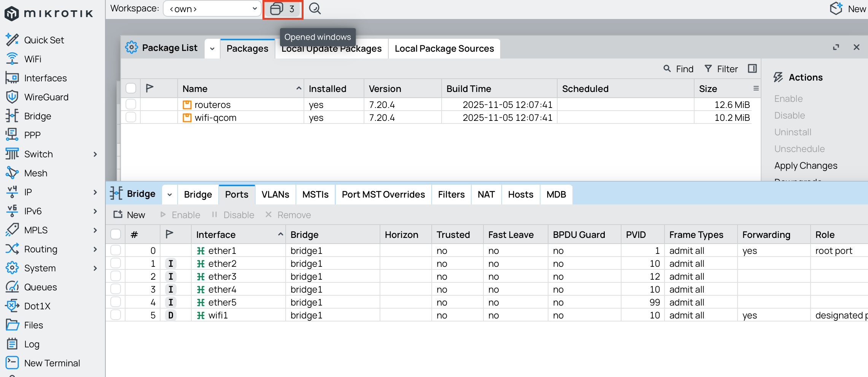Toggle the side panel icon in Package List
This screenshot has height=377, width=868.
coord(752,68)
